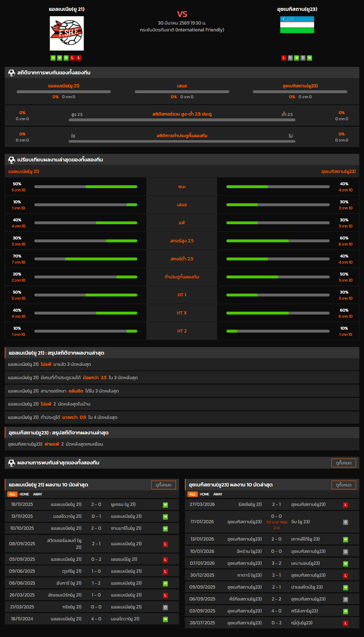Image resolution: width=364 pixels, height=637 pixels.
Task: Click the L badge on the 27/03/2026 Russia match
Action: tap(346, 505)
